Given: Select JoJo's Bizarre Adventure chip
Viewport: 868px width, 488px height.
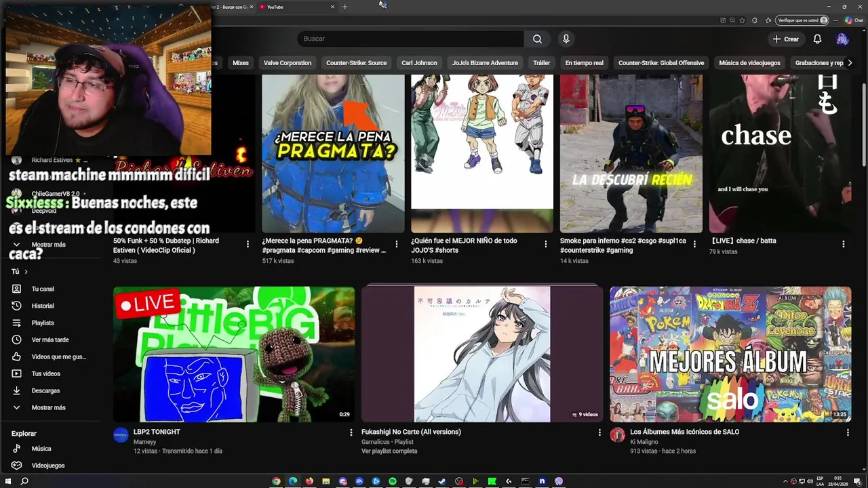Looking at the screenshot, I should point(485,63).
